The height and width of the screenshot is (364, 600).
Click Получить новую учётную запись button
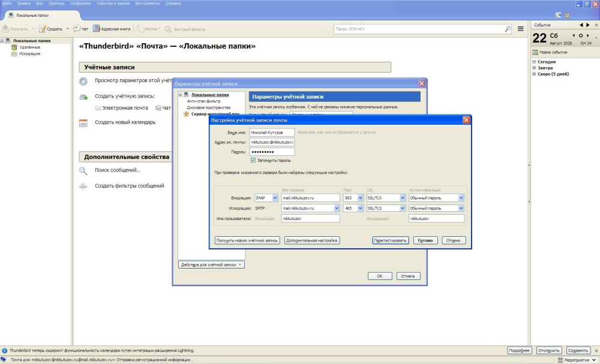247,240
